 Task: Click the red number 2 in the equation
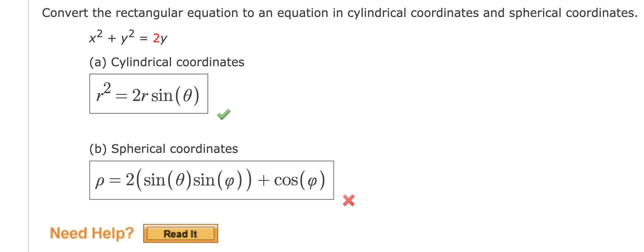pyautogui.click(x=157, y=38)
